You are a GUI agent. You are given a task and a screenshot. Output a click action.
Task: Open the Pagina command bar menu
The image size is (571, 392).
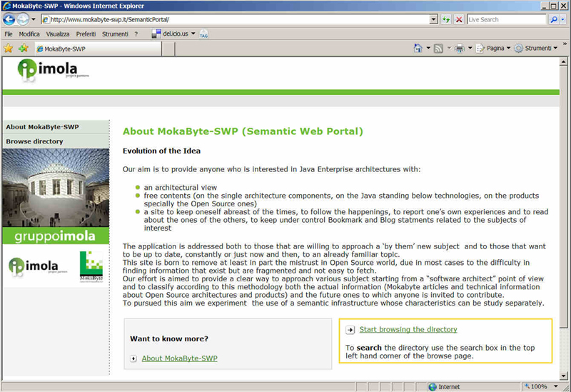point(493,48)
